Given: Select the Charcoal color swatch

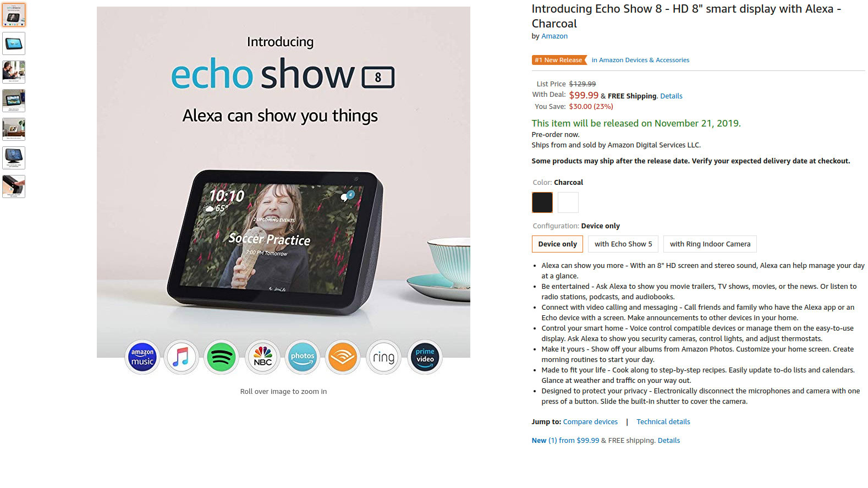Looking at the screenshot, I should point(542,202).
